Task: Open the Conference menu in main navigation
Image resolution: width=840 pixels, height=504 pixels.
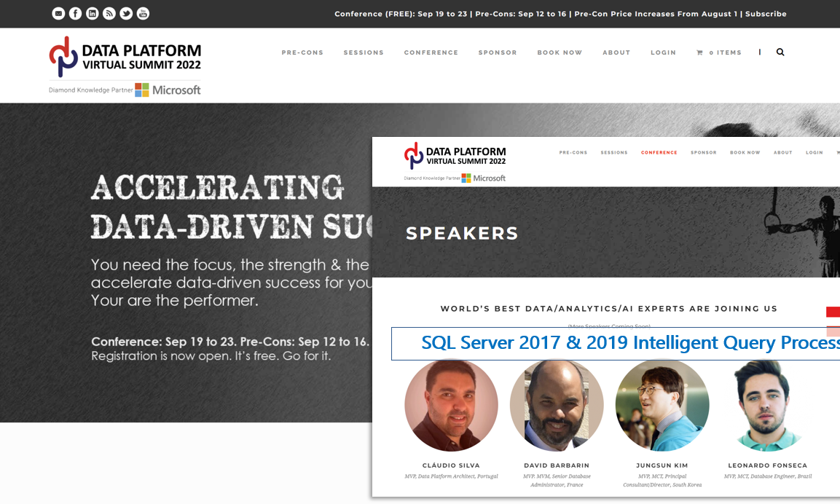Action: click(x=431, y=52)
